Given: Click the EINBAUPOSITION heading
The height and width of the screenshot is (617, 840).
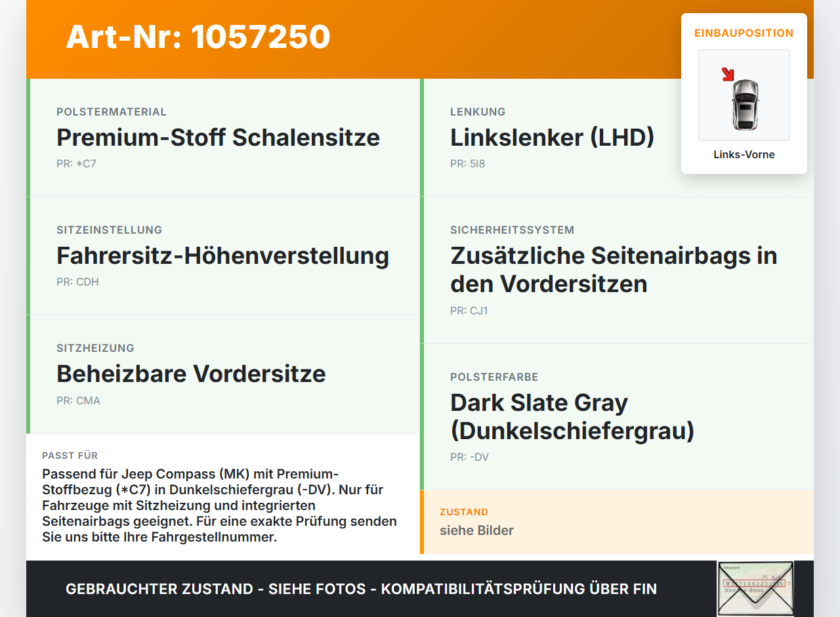Looking at the screenshot, I should coord(744,33).
